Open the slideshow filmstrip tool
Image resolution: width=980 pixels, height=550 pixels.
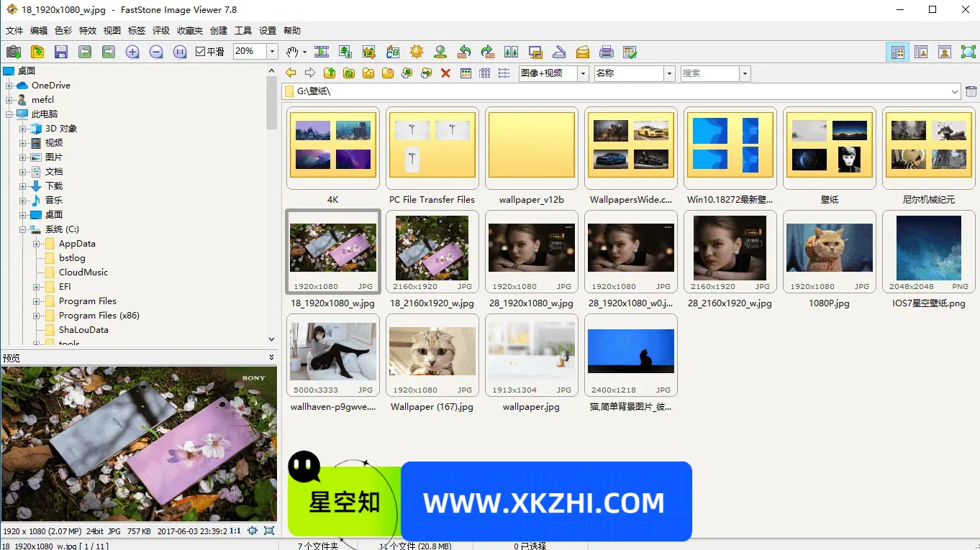pos(321,52)
